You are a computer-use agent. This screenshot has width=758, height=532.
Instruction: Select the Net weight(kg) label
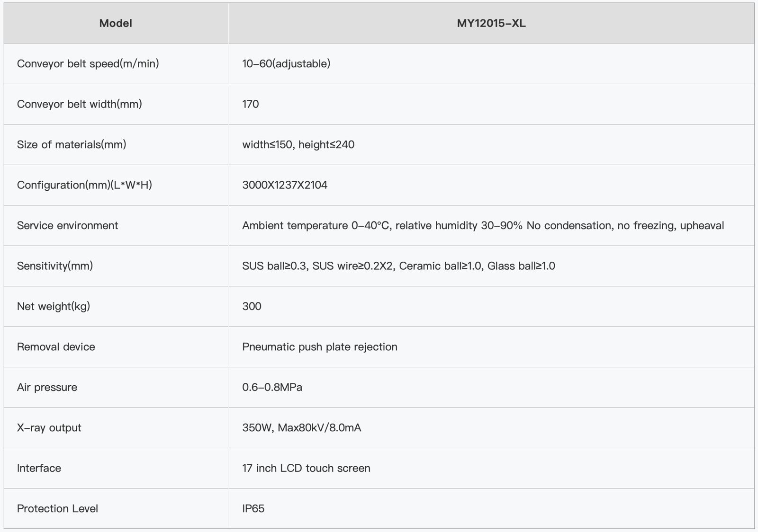[x=54, y=306]
